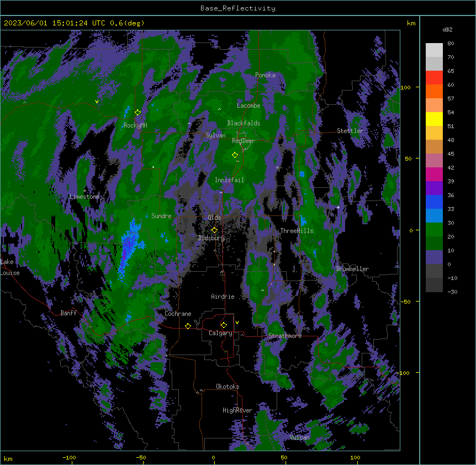
Task: Click the HighRiver city label
Action: 237,410
